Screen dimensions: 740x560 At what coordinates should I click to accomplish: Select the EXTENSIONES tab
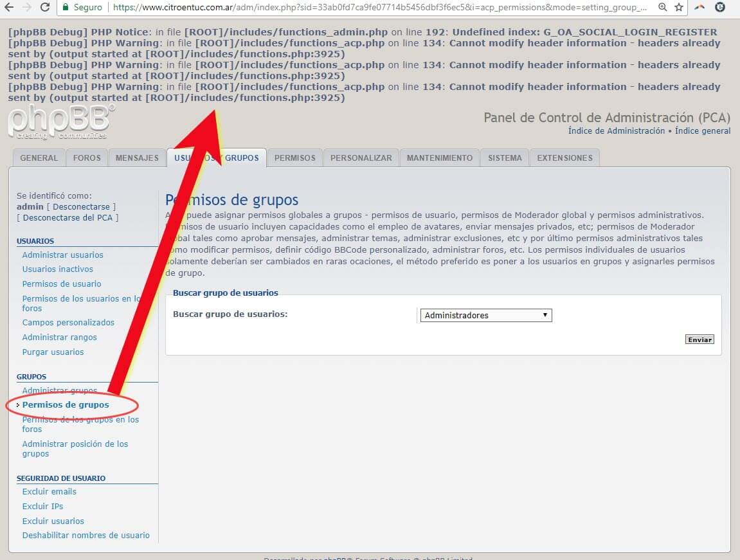pyautogui.click(x=564, y=158)
